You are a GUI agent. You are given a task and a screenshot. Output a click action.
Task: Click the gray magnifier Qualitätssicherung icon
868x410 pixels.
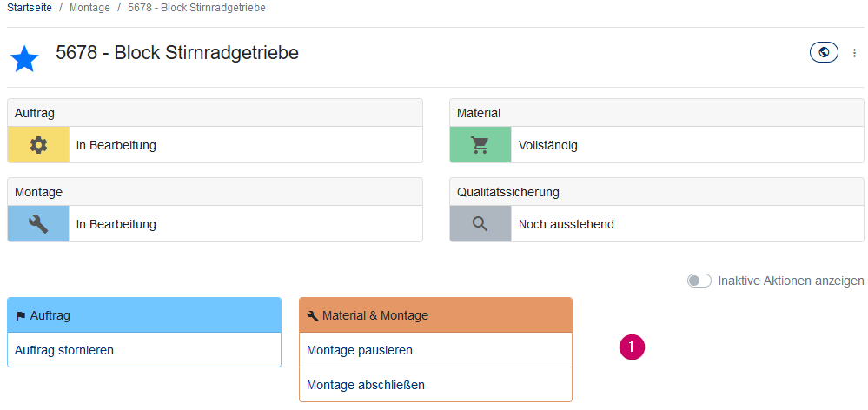(480, 224)
